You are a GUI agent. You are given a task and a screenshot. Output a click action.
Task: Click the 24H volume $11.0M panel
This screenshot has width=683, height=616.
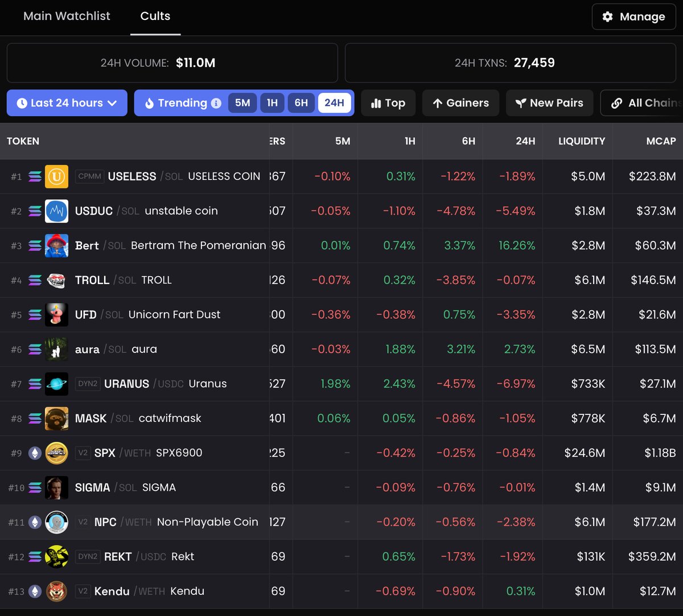(172, 63)
